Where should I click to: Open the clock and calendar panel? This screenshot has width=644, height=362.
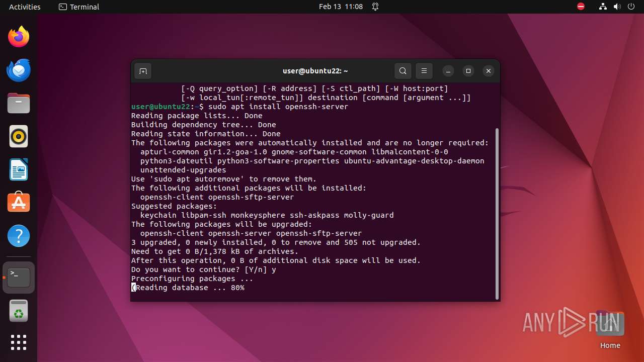pyautogui.click(x=341, y=7)
